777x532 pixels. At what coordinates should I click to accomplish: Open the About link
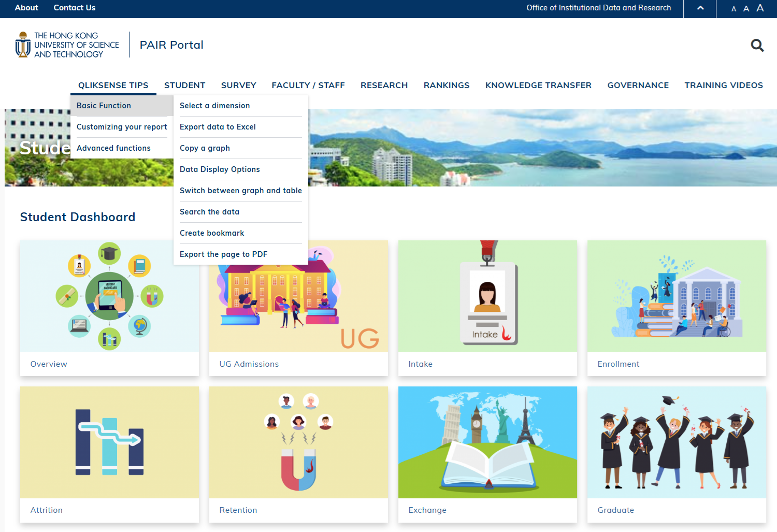click(26, 8)
